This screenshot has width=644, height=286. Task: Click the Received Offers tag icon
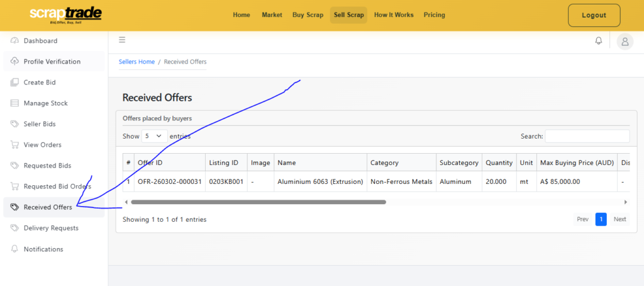pos(15,207)
